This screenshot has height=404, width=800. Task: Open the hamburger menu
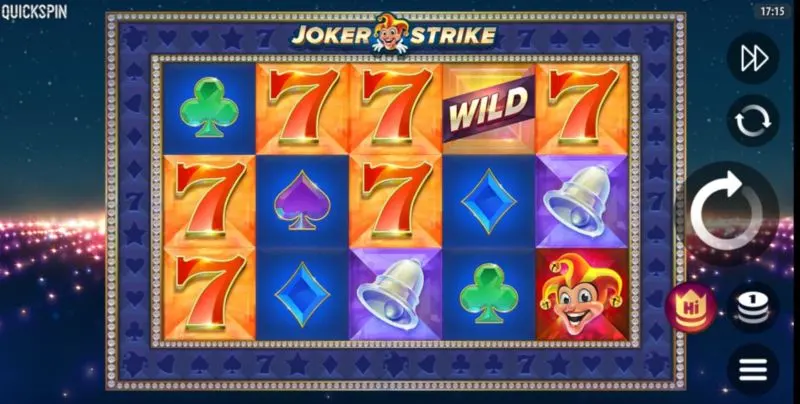(753, 369)
